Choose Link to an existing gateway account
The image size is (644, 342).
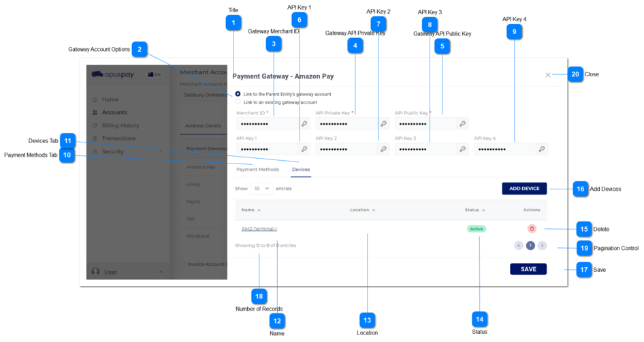(x=238, y=102)
